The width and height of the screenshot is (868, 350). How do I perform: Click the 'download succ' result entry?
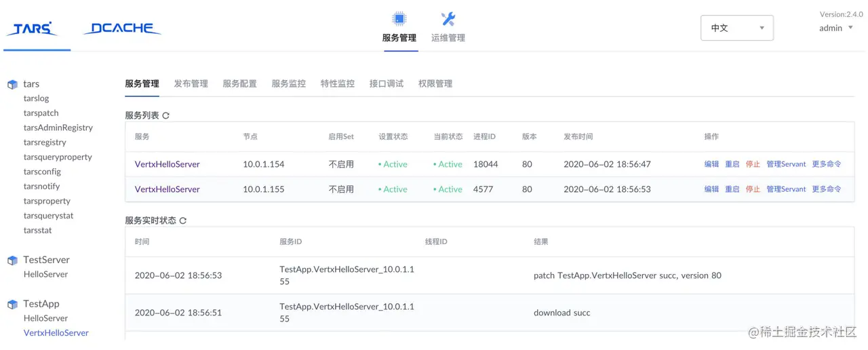click(x=562, y=313)
